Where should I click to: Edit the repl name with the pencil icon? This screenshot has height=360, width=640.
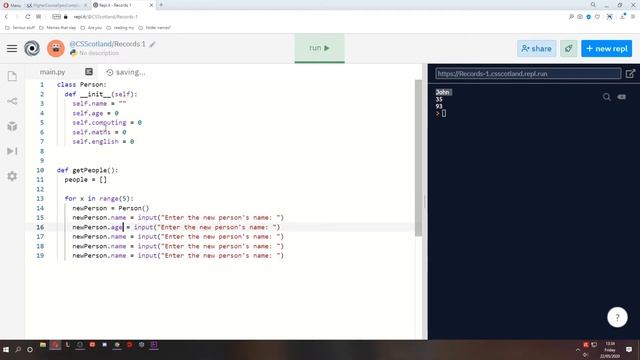(x=152, y=44)
